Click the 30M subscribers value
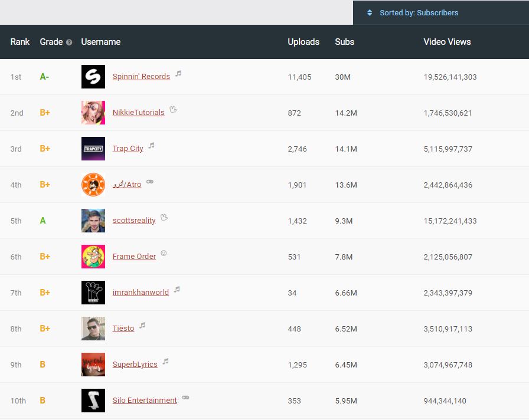Screen dimensions: 529x420 pyautogui.click(x=343, y=77)
